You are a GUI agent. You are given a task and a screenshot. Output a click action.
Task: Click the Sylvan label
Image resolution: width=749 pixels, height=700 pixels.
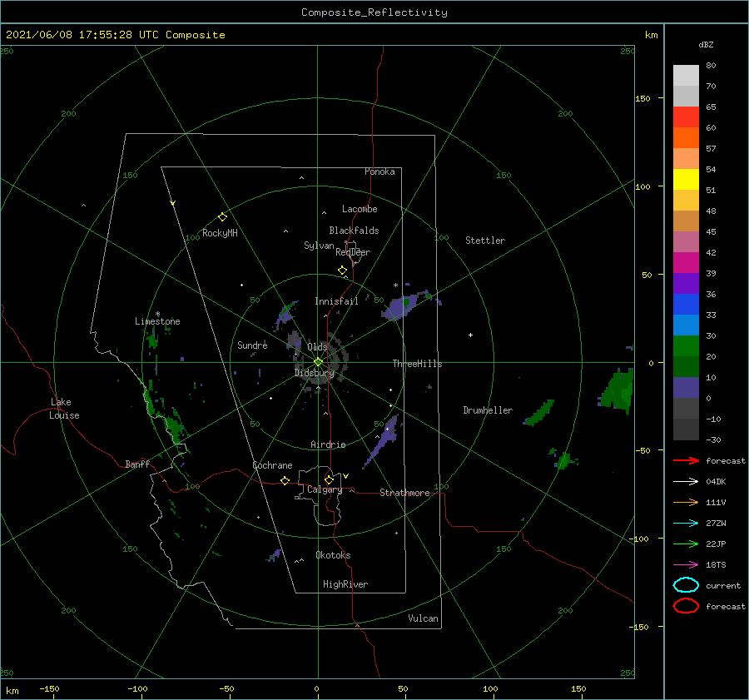pos(319,246)
